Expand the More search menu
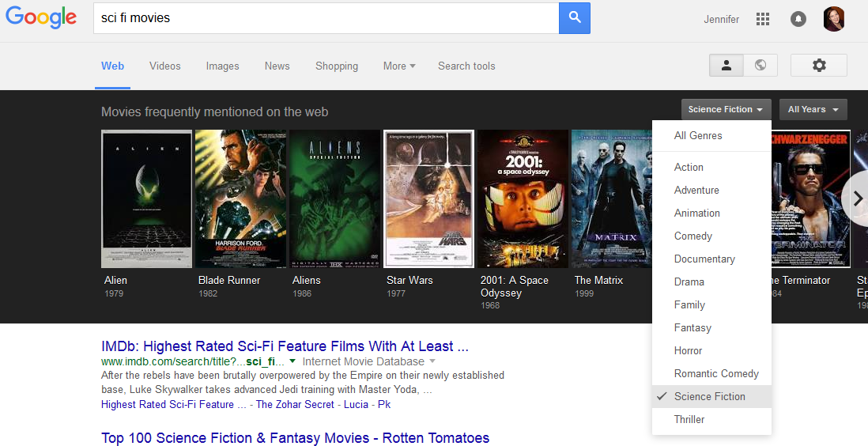The width and height of the screenshot is (868, 446). pos(398,66)
